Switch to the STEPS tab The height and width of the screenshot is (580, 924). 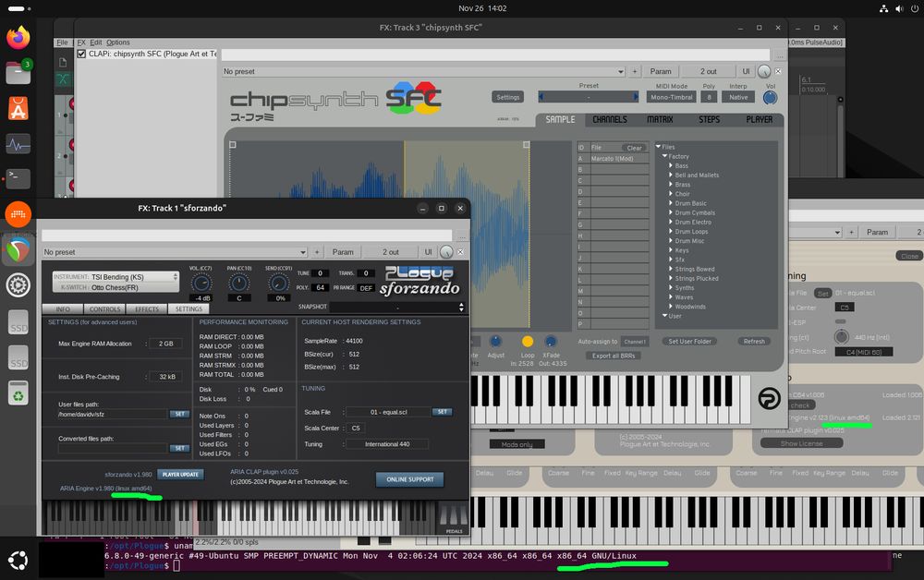tap(709, 119)
